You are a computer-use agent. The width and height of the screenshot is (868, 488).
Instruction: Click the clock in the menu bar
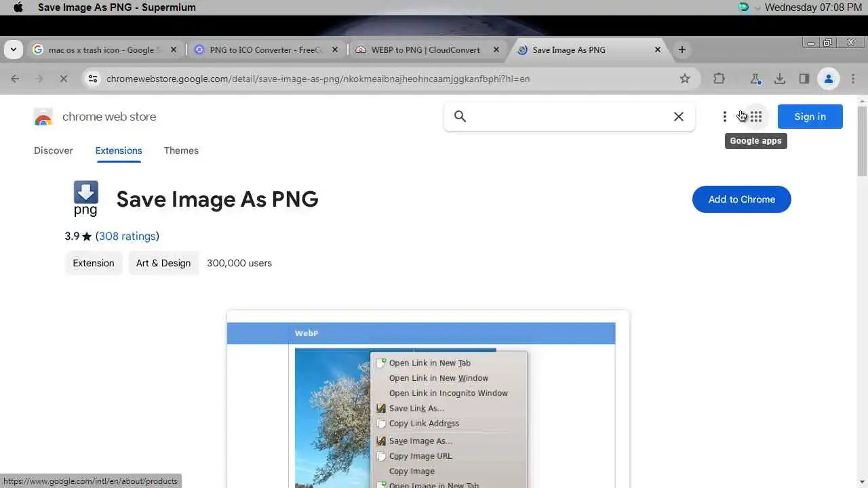(813, 7)
